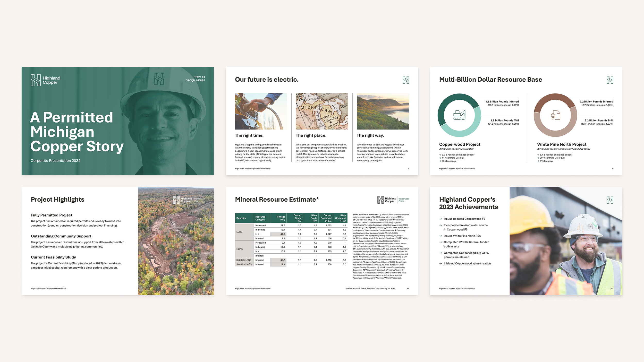644x362 pixels.
Task: Click the 'The right place.' subheading
Action: (x=311, y=135)
